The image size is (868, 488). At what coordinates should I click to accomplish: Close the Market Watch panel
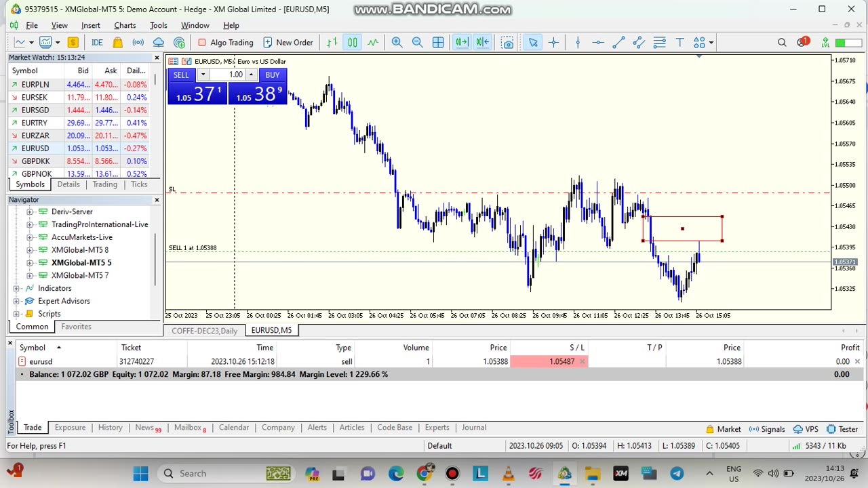pos(157,58)
